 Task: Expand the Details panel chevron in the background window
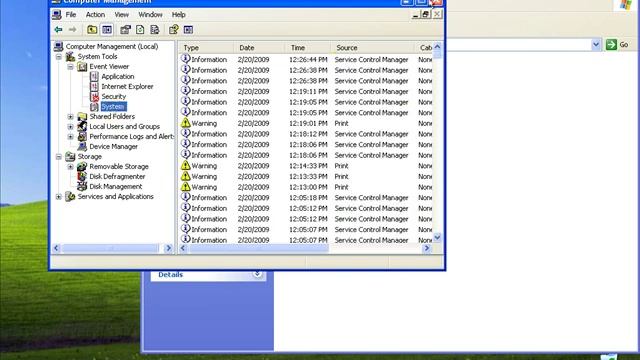tap(257, 274)
